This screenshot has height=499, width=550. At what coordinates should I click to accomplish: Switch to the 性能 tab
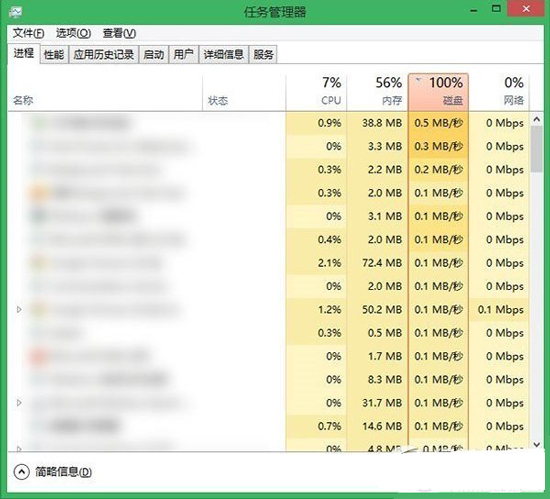tap(54, 54)
